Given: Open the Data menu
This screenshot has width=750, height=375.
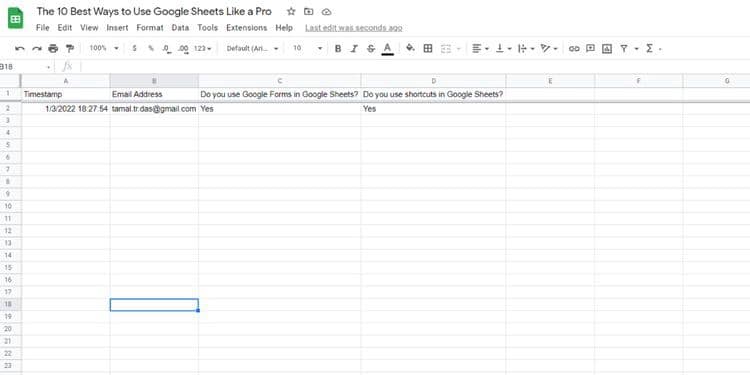Looking at the screenshot, I should point(180,28).
